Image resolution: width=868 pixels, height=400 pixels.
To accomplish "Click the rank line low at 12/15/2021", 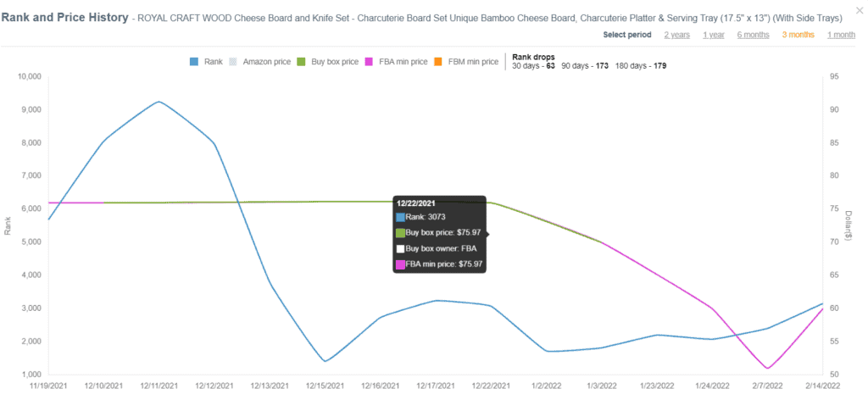I will click(325, 361).
